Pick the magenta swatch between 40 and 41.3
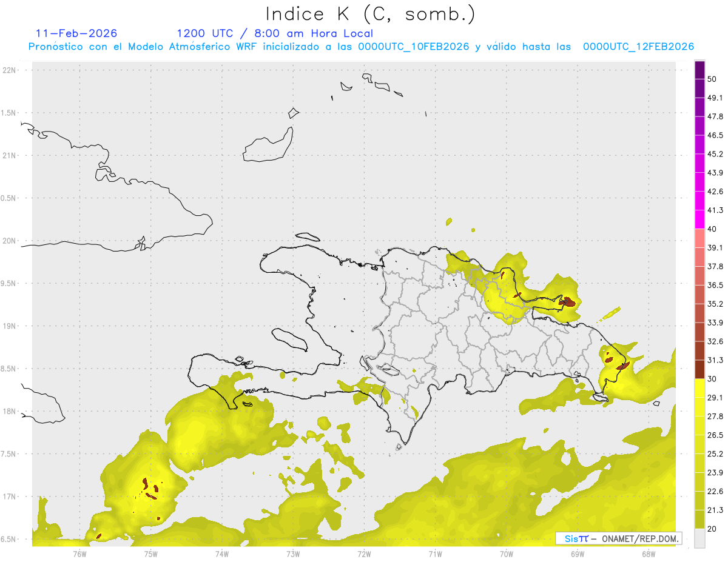Viewport: 728px width, 562px height. [x=699, y=220]
